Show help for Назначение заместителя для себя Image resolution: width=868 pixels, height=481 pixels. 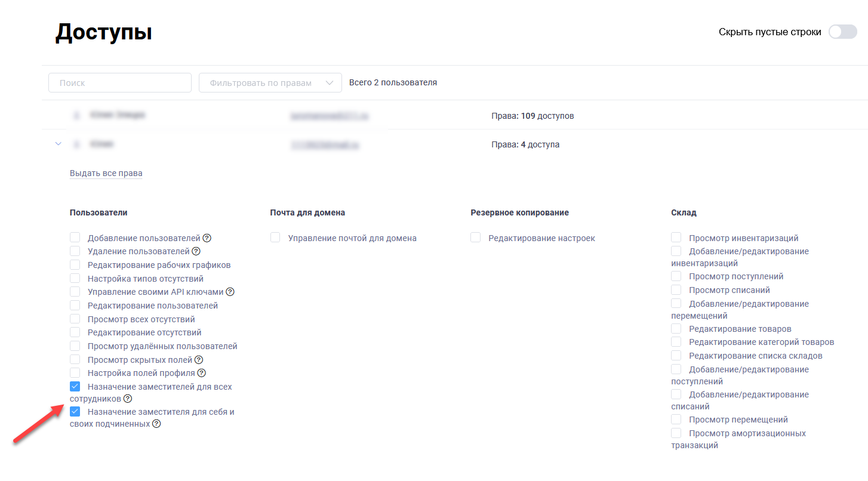156,424
